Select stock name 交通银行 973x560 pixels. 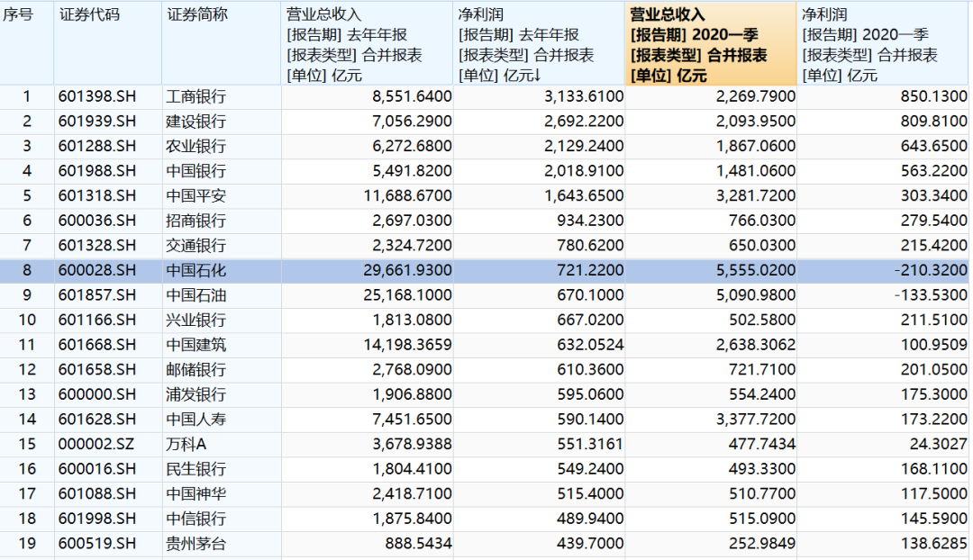click(196, 246)
